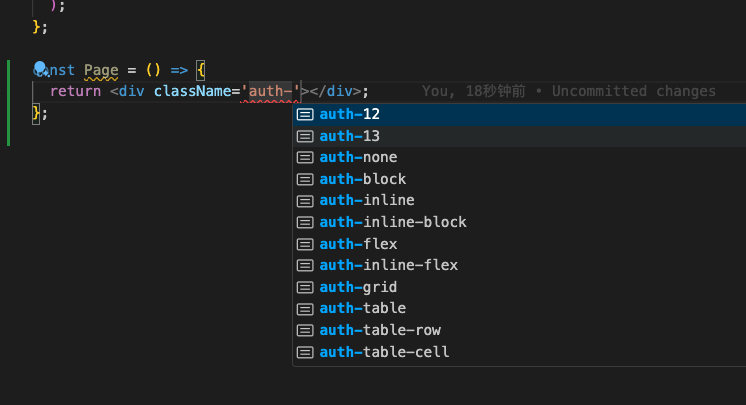Image resolution: width=746 pixels, height=405 pixels.
Task: Click the icon beside auth-table-row suggestion
Action: [305, 330]
